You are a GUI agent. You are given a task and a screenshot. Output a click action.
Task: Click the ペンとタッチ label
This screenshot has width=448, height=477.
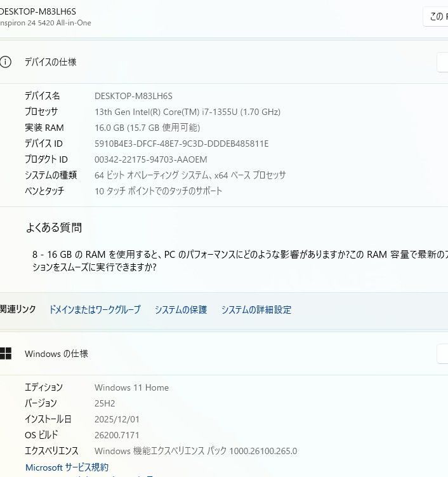44,191
